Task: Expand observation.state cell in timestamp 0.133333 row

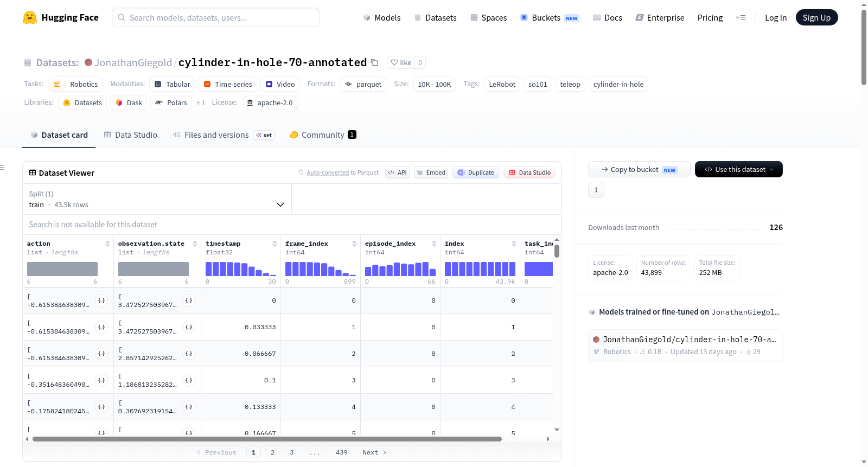Action: 189,407
